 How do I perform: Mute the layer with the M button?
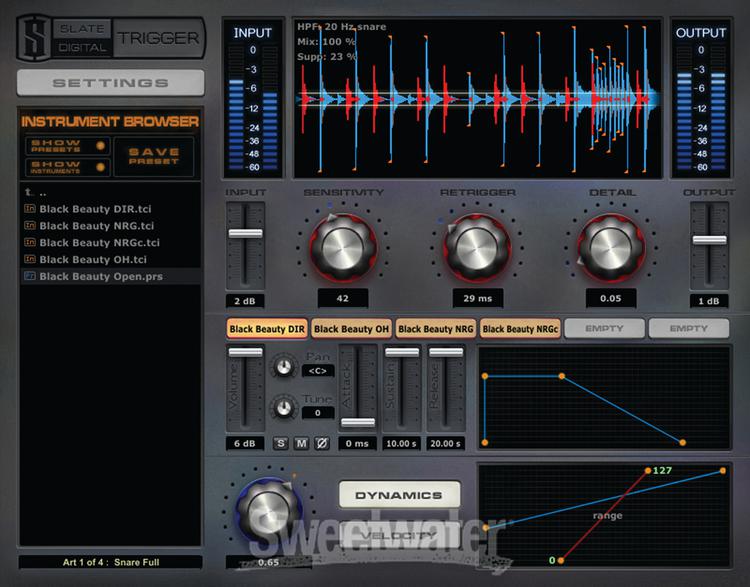tap(301, 443)
